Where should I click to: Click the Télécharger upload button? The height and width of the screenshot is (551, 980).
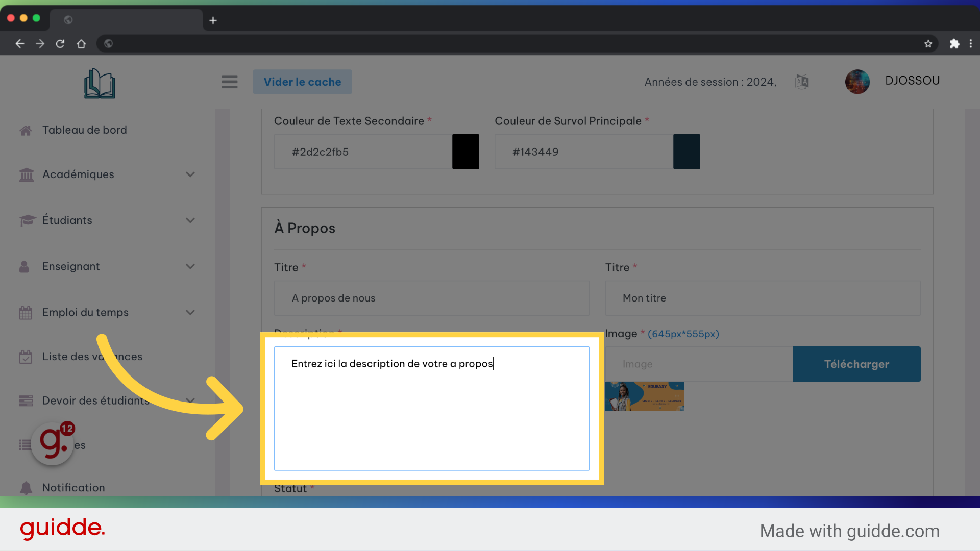[x=856, y=364]
